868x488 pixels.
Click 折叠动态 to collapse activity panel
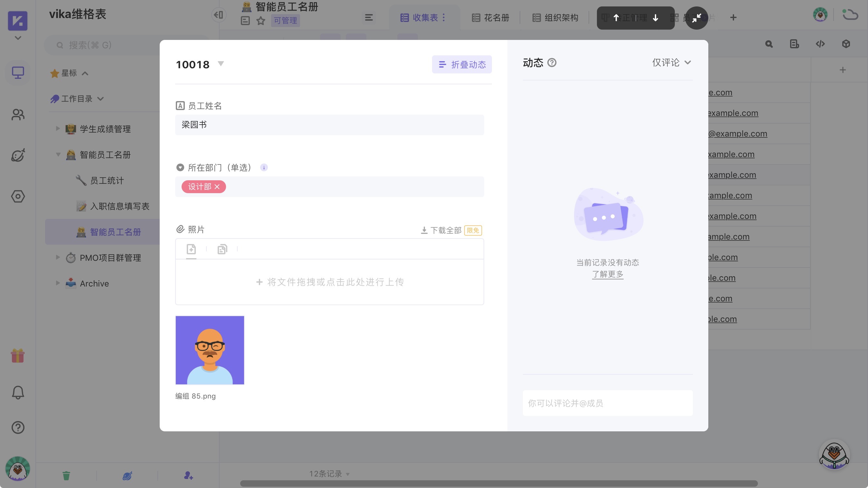tap(462, 64)
